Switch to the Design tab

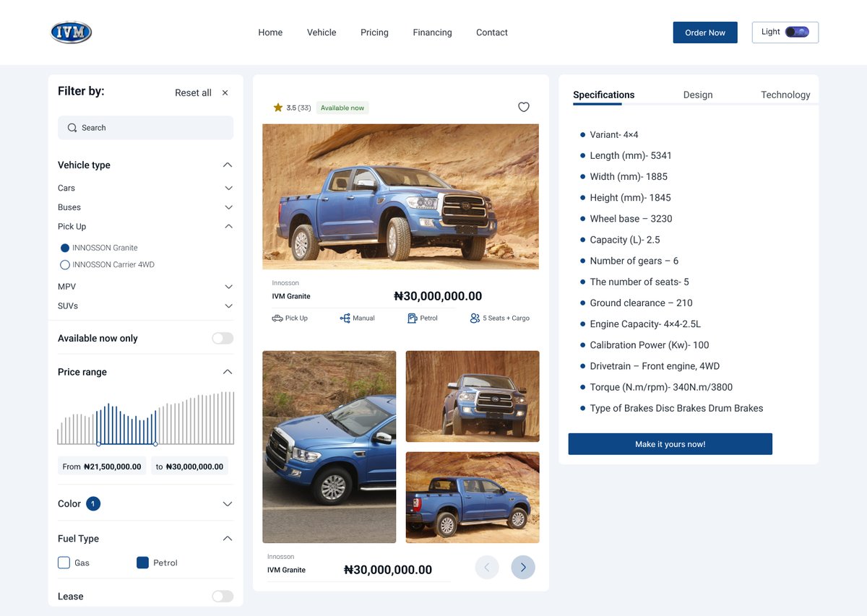point(698,95)
